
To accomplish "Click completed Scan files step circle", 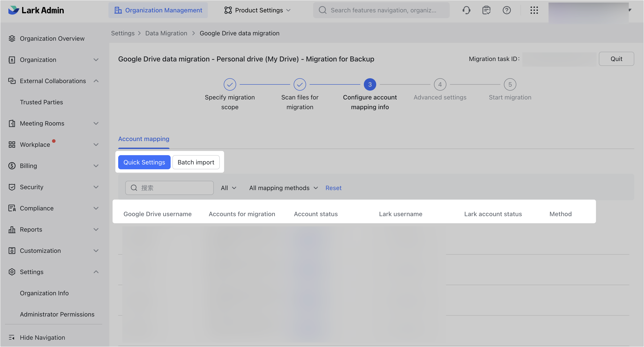I will 300,85.
